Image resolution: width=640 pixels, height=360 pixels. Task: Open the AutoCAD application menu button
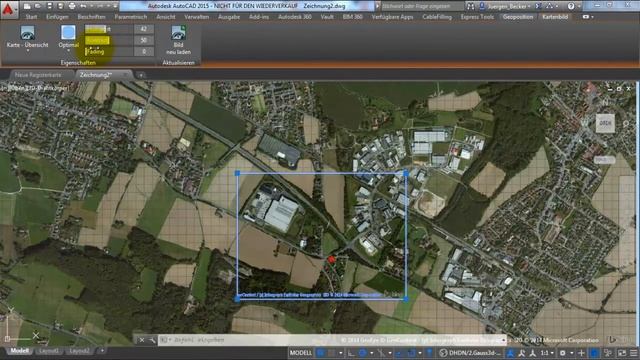(8, 9)
